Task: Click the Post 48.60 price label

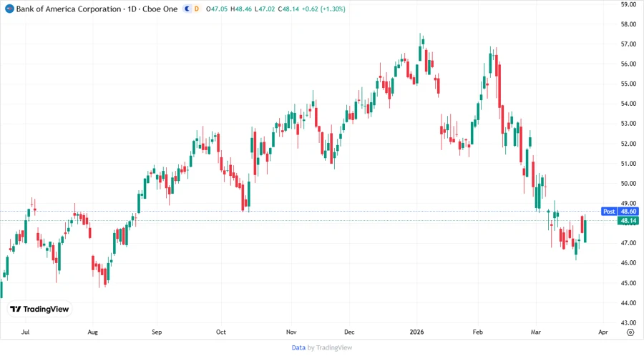Action: coord(619,212)
